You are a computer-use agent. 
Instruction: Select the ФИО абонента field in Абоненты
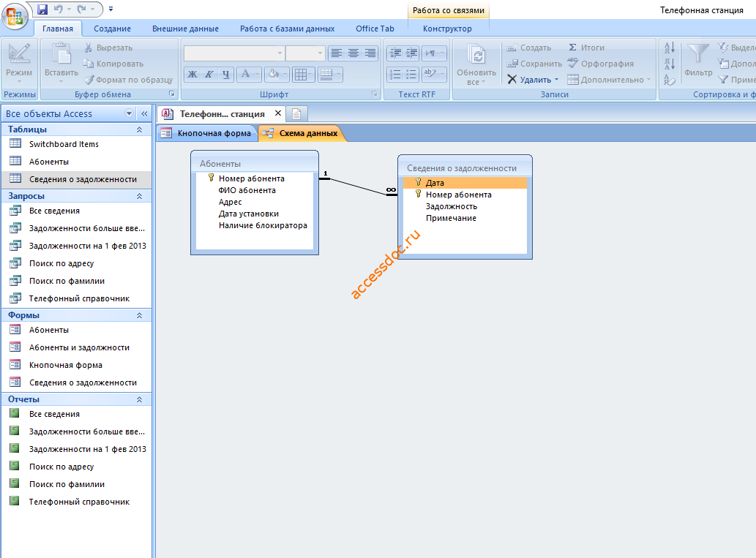[247, 190]
